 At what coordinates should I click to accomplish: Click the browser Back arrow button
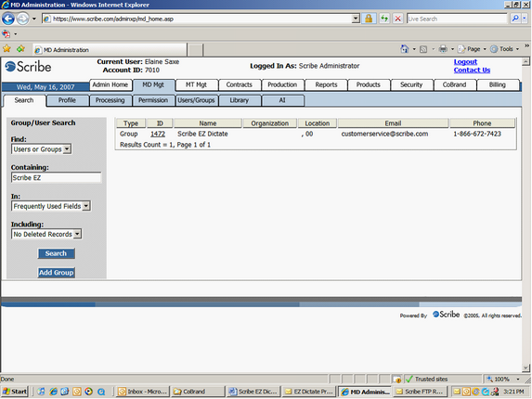8,19
